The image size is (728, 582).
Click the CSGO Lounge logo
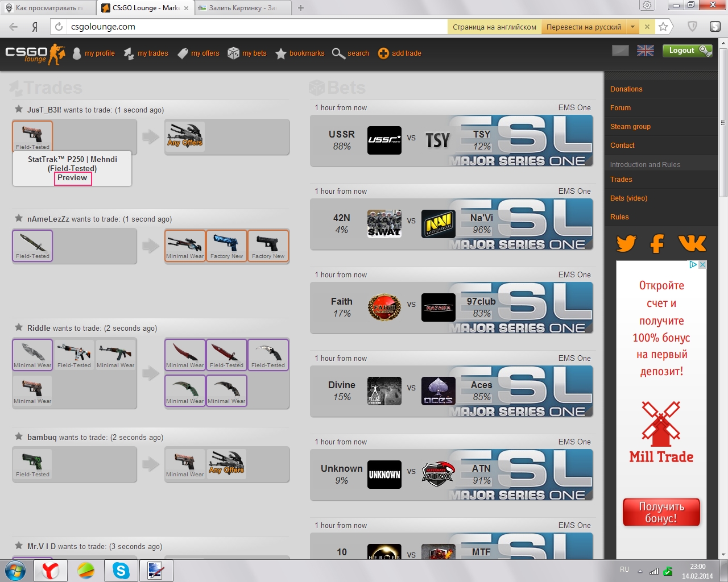click(35, 54)
